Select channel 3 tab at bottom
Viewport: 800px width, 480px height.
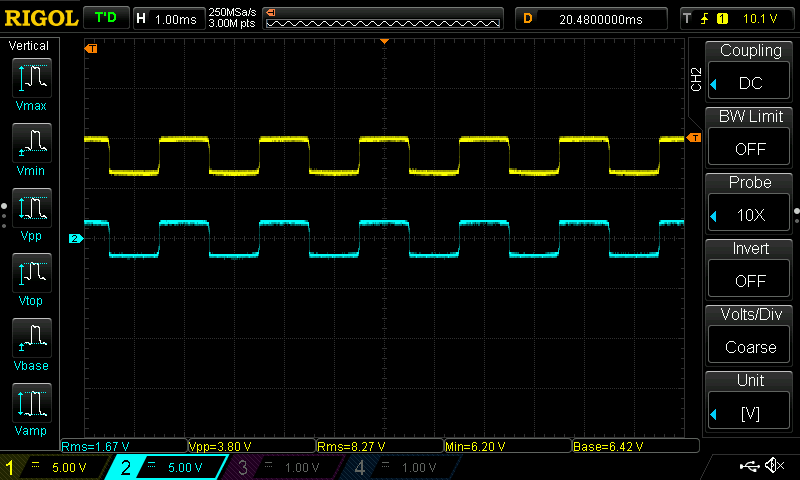tap(283, 467)
